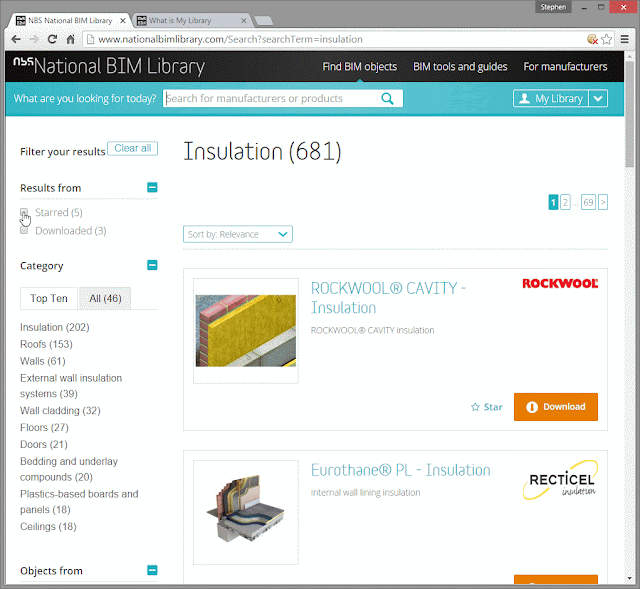Close the NBS National BIM Library tab
Image resolution: width=640 pixels, height=589 pixels.
(x=122, y=20)
